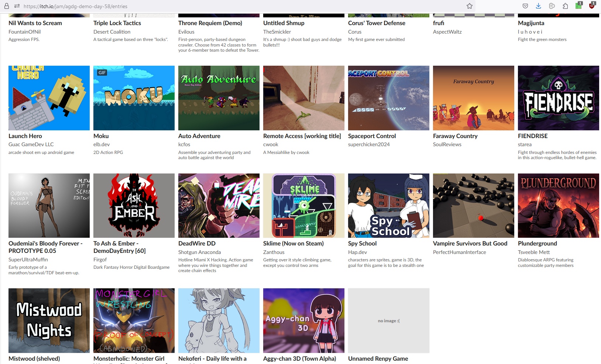Screen dimensions: 601x364
Task: Open the Mistwood Nights thumbnail
Action: coord(49,320)
